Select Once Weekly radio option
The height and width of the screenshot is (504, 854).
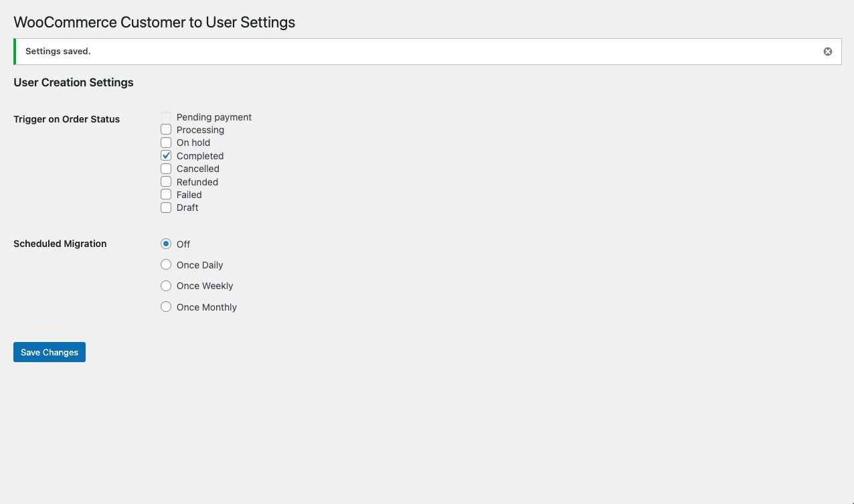pyautogui.click(x=166, y=286)
